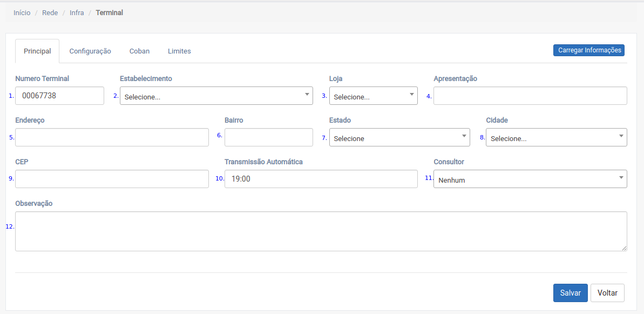Viewport: 644px width, 314px height.
Task: Open the Estabelecimento dropdown
Action: [x=216, y=96]
